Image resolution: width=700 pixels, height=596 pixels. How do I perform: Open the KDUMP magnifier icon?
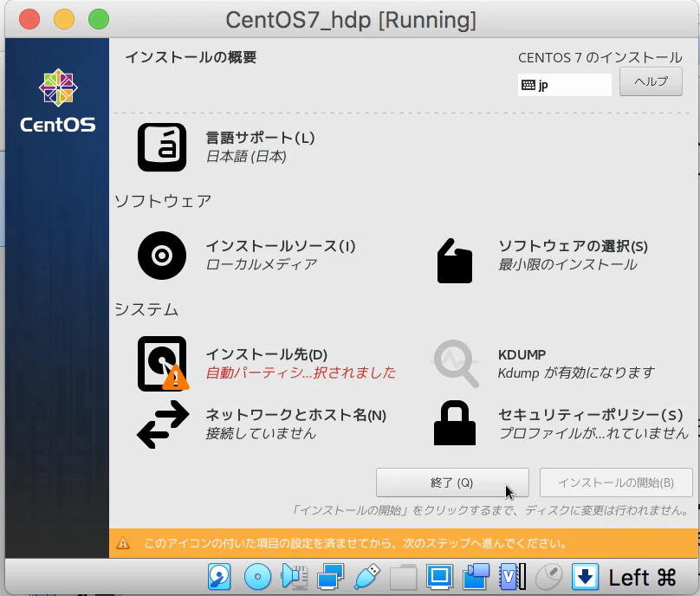pyautogui.click(x=456, y=363)
